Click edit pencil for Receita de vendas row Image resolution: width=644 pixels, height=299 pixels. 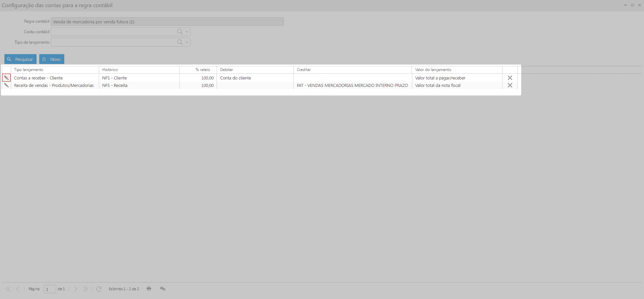coord(6,86)
